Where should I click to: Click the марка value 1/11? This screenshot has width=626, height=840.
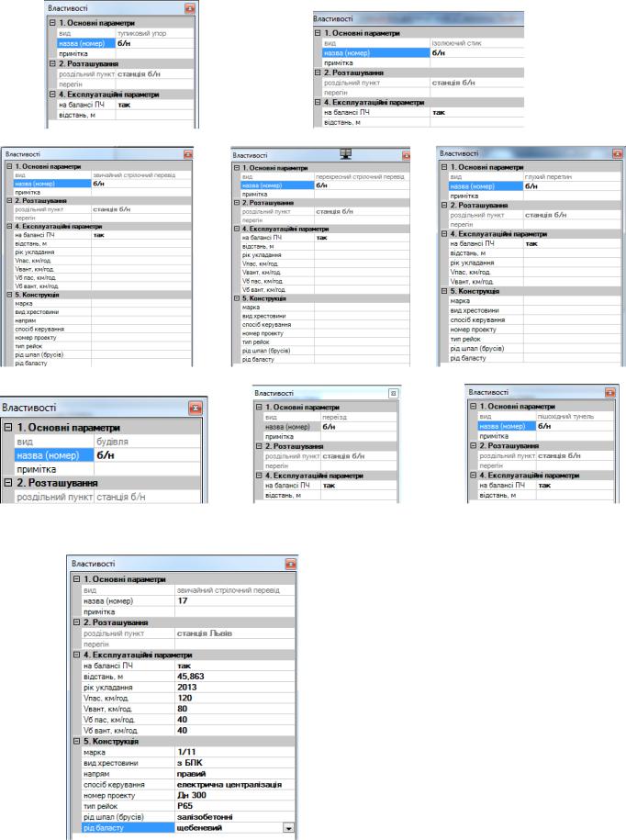pyautogui.click(x=235, y=752)
